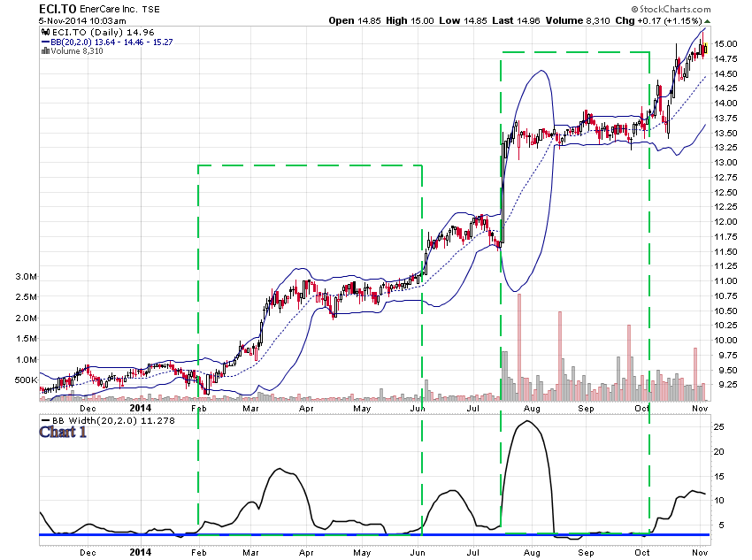Click the green up-arrow change indicator

(707, 21)
